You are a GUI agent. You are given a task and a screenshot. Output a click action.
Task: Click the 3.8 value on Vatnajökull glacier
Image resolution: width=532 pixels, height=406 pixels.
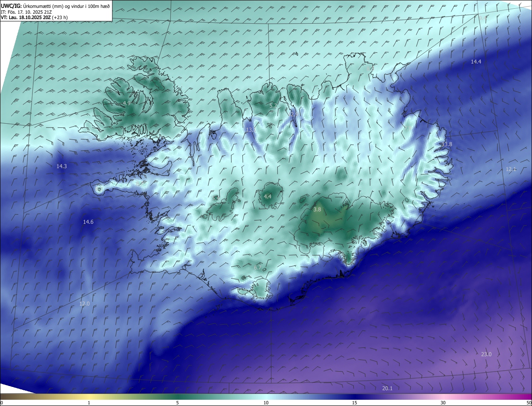click(x=317, y=210)
